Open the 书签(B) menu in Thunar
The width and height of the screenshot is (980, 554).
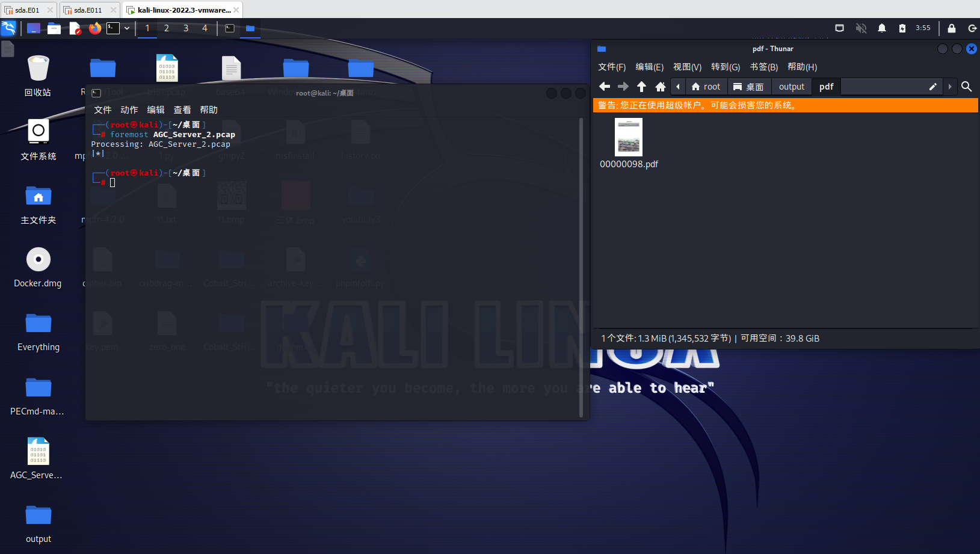click(764, 67)
